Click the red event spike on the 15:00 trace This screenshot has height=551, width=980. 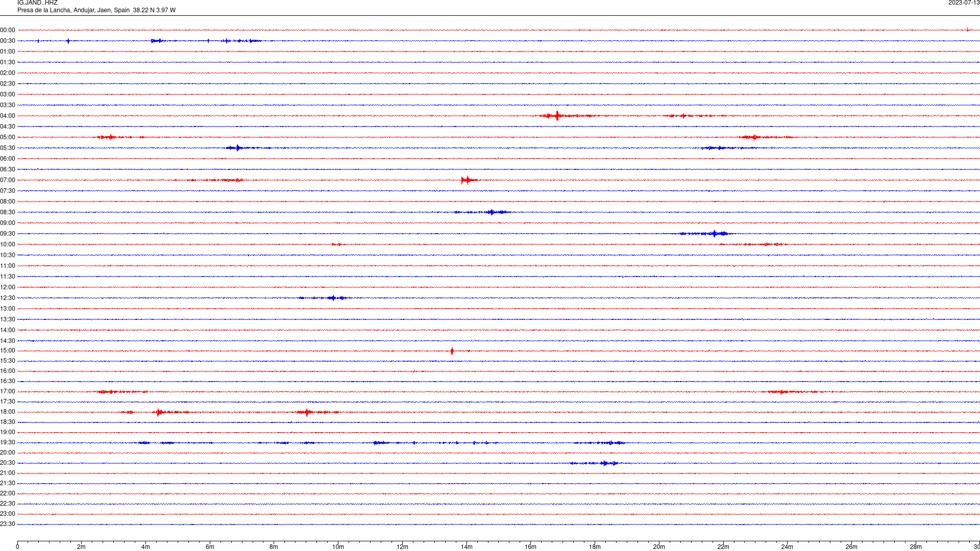pyautogui.click(x=452, y=351)
